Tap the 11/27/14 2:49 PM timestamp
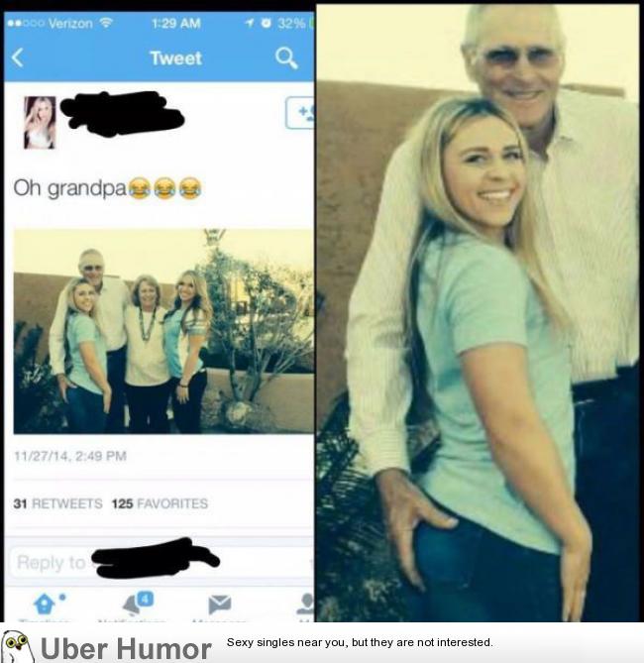The width and height of the screenshot is (644, 663). click(70, 456)
